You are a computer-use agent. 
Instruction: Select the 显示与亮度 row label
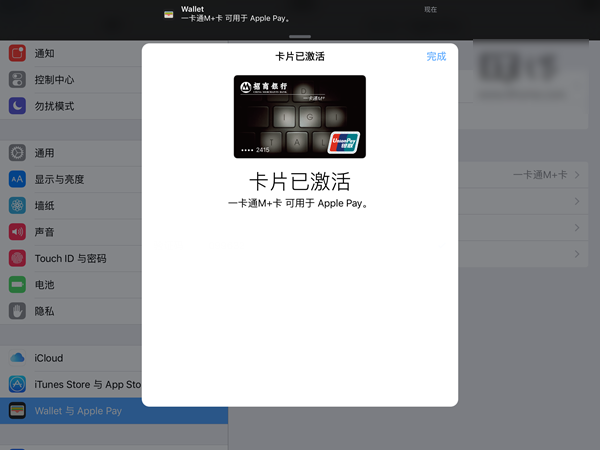pyautogui.click(x=59, y=179)
